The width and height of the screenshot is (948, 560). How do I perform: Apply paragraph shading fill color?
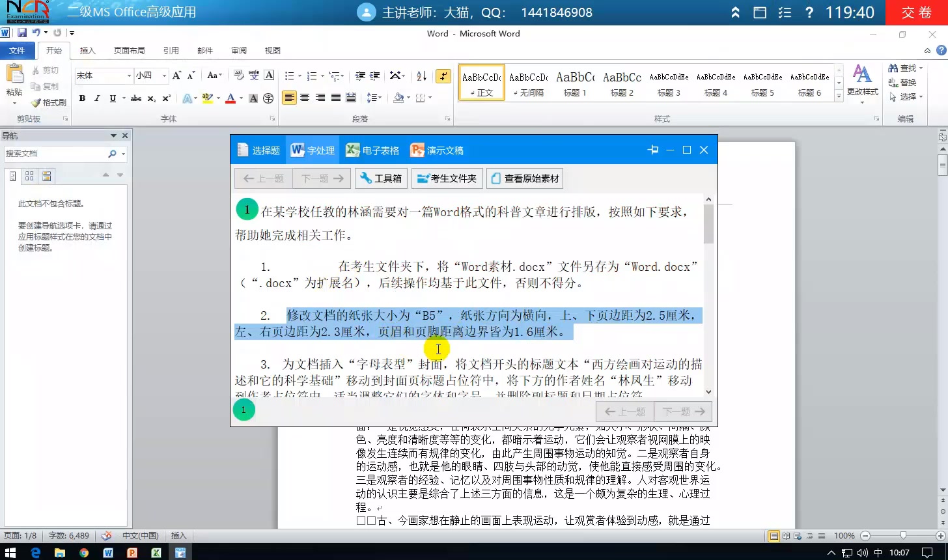pos(398,98)
